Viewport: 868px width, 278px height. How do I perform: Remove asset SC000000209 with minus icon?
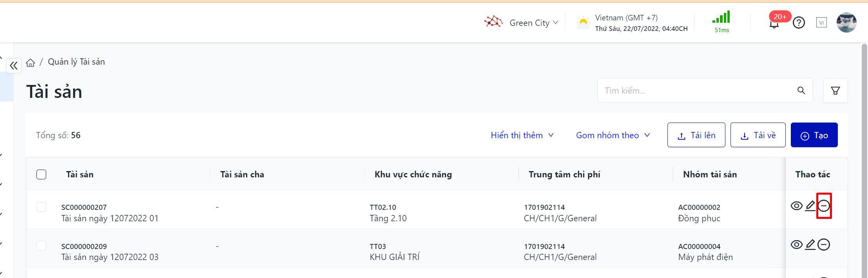click(824, 245)
